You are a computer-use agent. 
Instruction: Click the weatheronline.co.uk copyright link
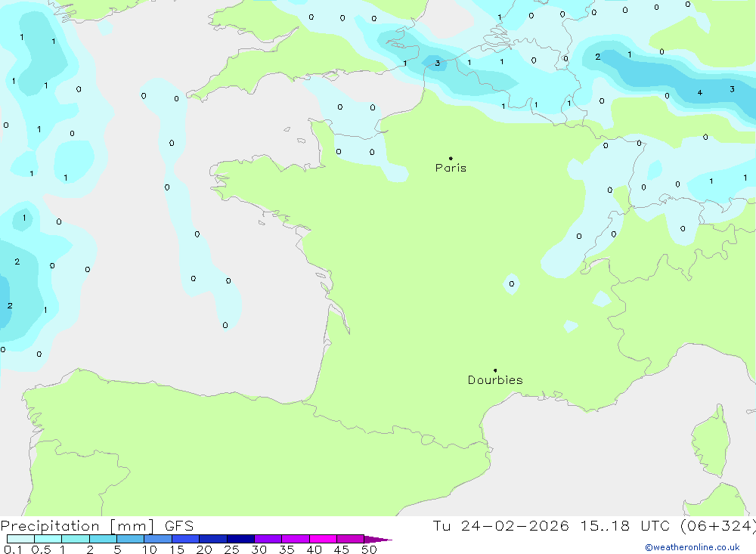[x=692, y=547]
